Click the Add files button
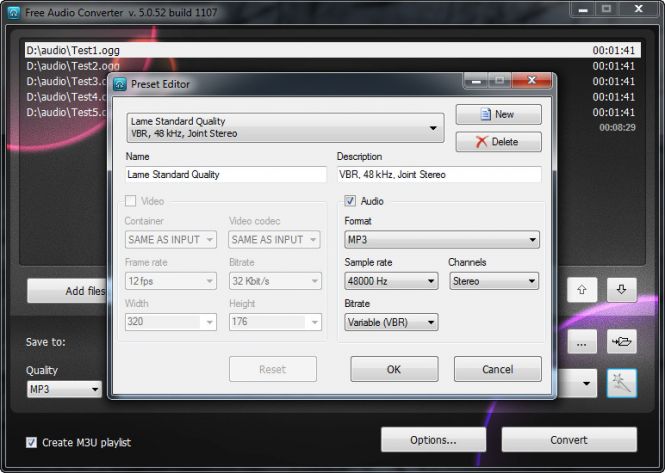 pos(67,291)
